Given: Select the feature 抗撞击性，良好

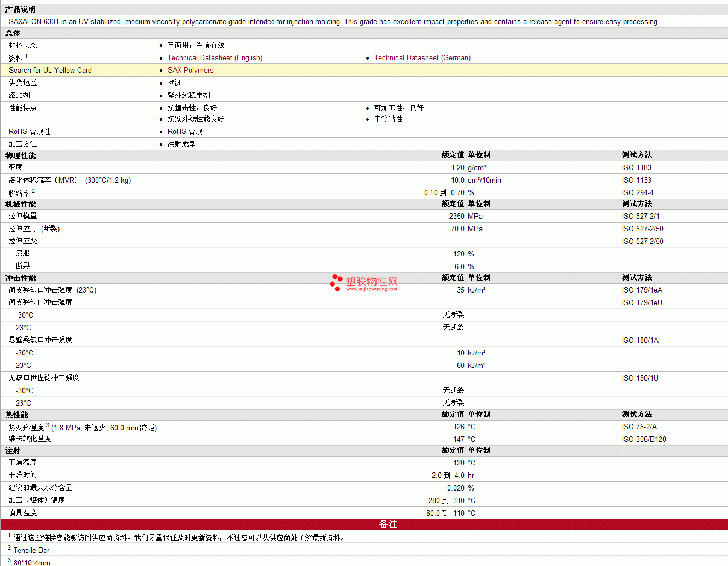Looking at the screenshot, I should click(x=192, y=108).
